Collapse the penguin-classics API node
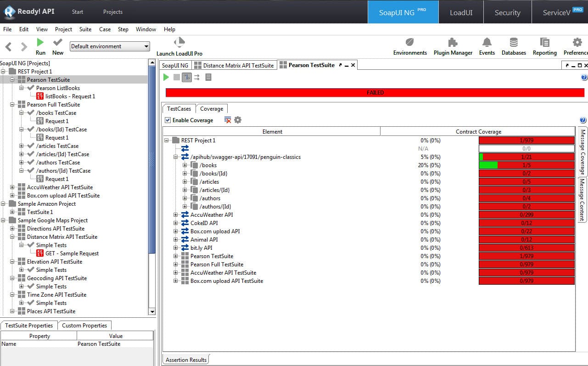The height and width of the screenshot is (366, 588). (176, 157)
